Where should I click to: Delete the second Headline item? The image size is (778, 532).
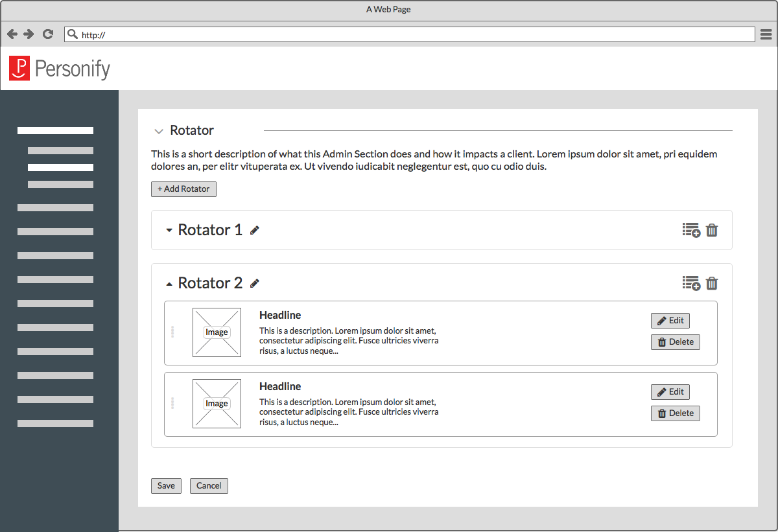point(676,413)
